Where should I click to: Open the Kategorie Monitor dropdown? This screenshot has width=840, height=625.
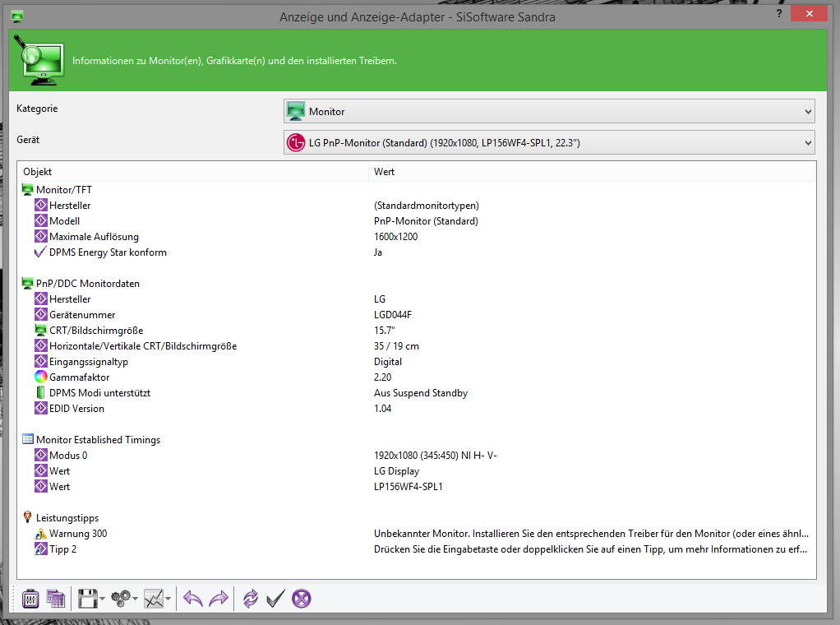tap(549, 112)
